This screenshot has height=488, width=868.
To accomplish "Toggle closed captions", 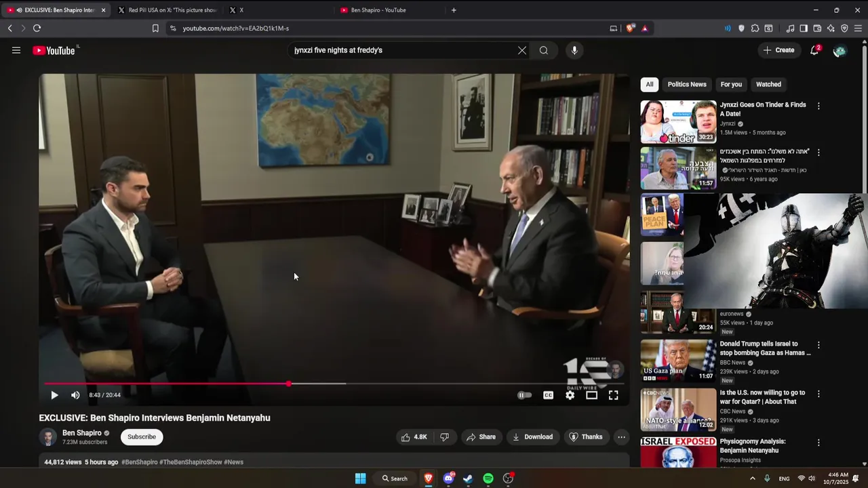I will 548,395.
